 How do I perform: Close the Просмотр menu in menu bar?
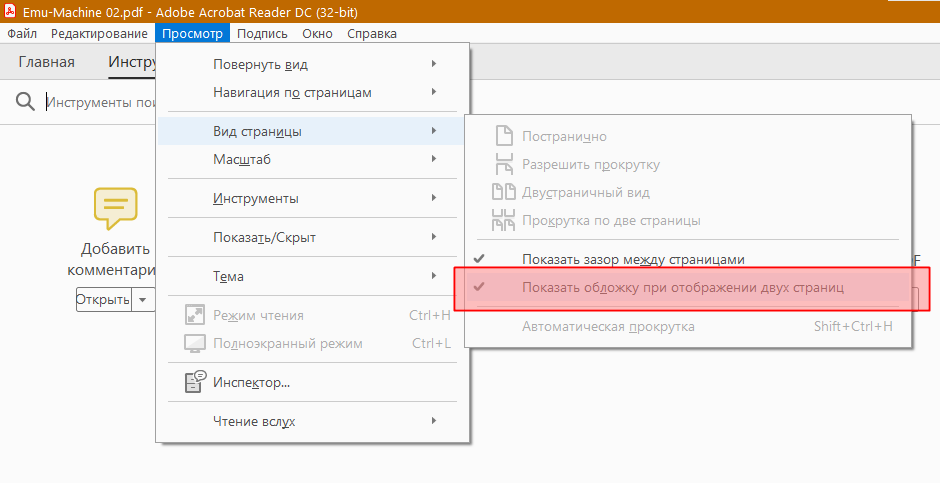[192, 34]
